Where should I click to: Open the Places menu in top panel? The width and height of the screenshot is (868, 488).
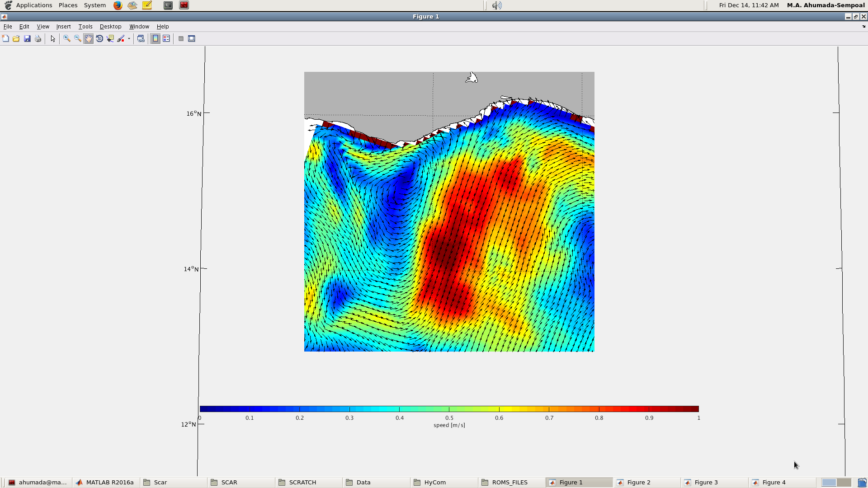[68, 5]
